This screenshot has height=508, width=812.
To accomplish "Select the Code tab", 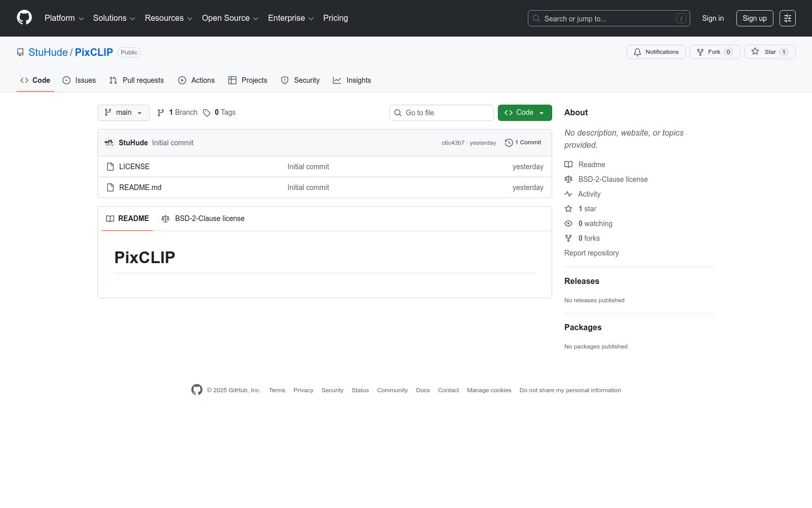I will [36, 80].
